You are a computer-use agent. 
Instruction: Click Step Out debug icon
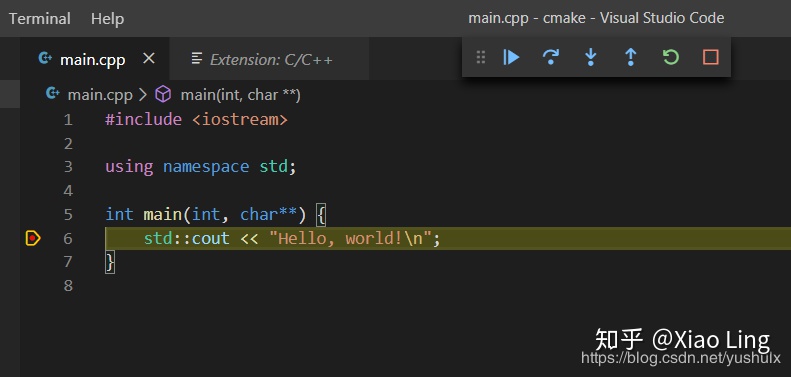click(x=631, y=57)
